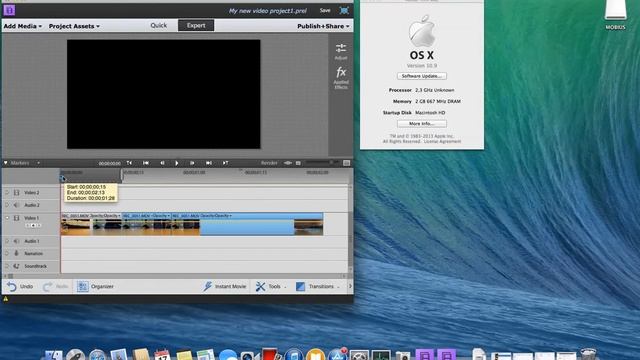Open the Applied Effects fx panel
Viewport: 640px width, 360px height.
(x=341, y=78)
